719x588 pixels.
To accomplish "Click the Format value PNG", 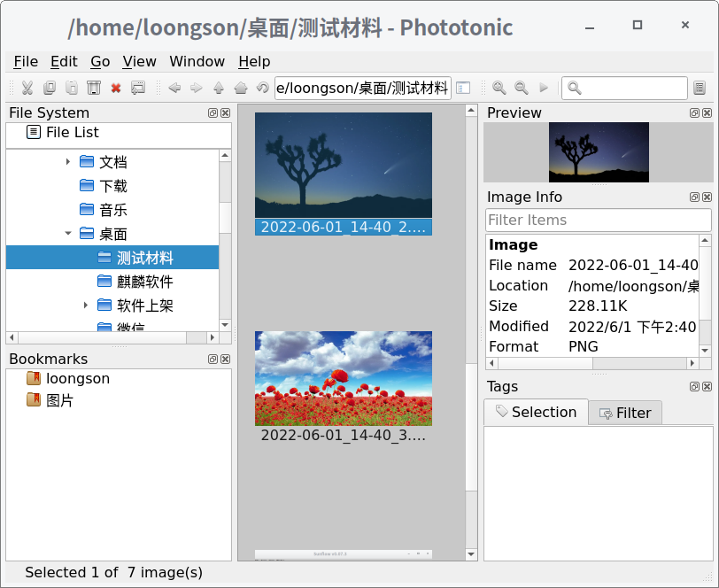I will tap(584, 347).
